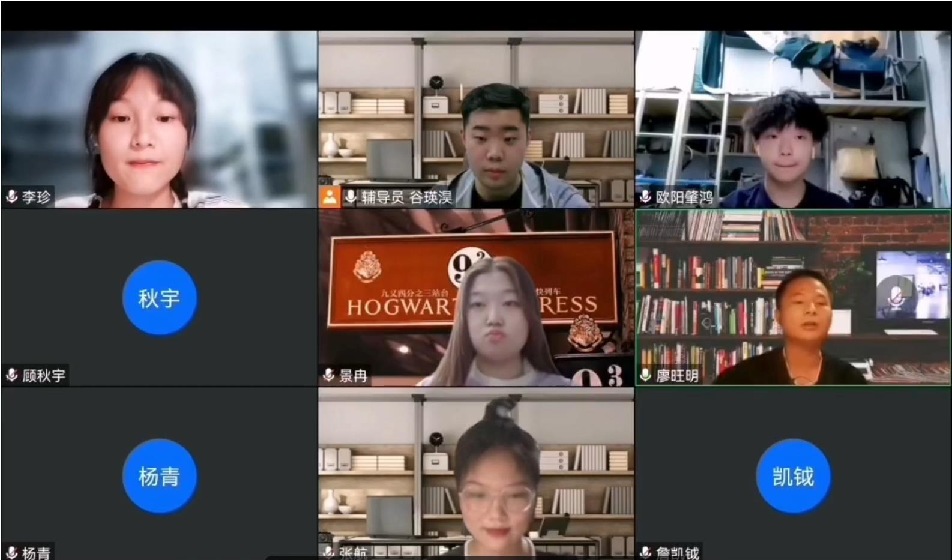This screenshot has height=560, width=952.
Task: Click the 詹凯钺 name label
Action: pos(677,552)
